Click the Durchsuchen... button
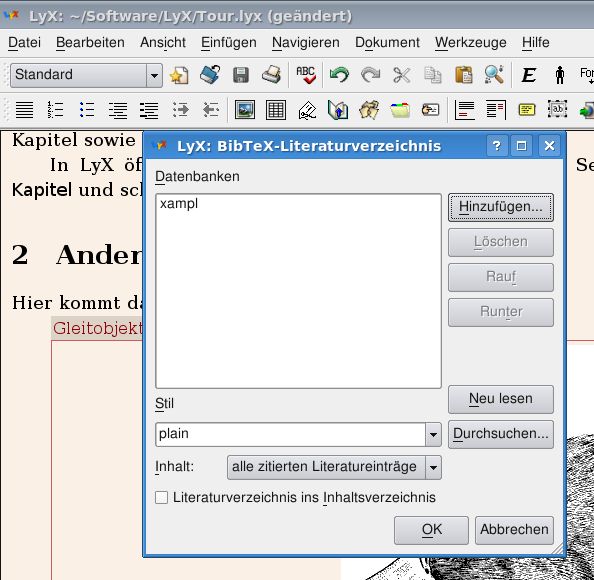Viewport: 594px width, 580px height. click(501, 434)
